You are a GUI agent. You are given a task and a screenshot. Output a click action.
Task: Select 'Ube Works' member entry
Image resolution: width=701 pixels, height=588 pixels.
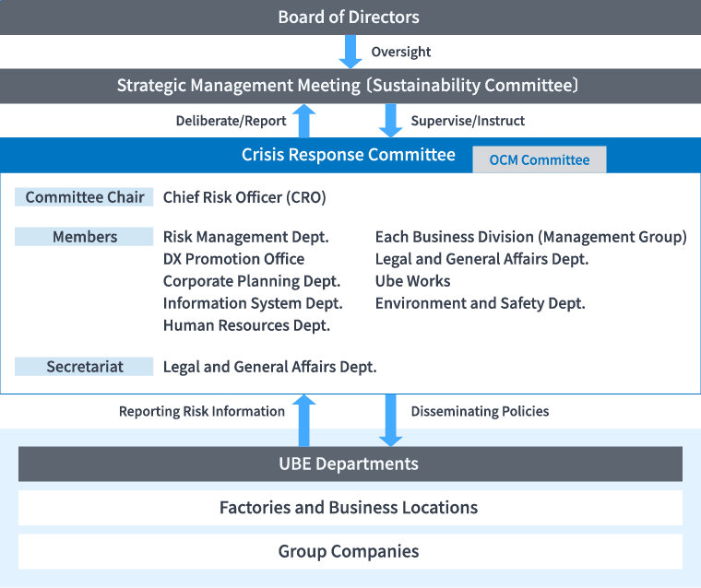tap(412, 281)
